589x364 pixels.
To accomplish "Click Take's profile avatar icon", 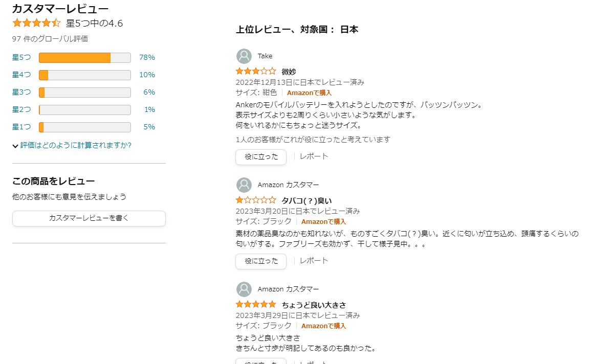I will tap(244, 56).
